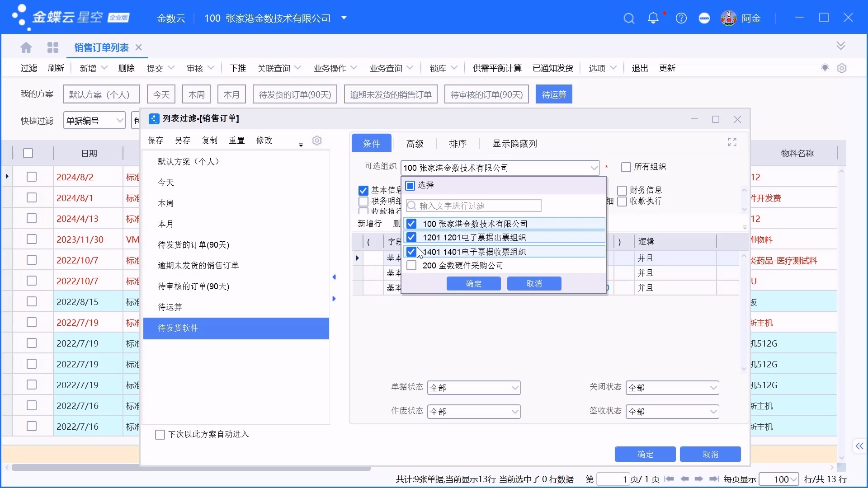Switch to the 显示隐藏列 tab

[515, 144]
